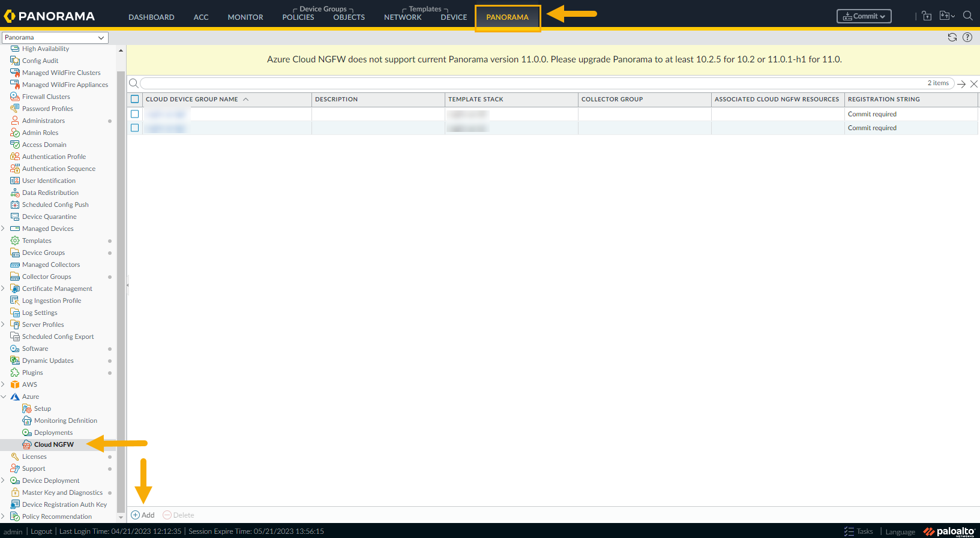Click the Managed WildFire Clusters icon
The height and width of the screenshot is (538, 980).
[15, 73]
